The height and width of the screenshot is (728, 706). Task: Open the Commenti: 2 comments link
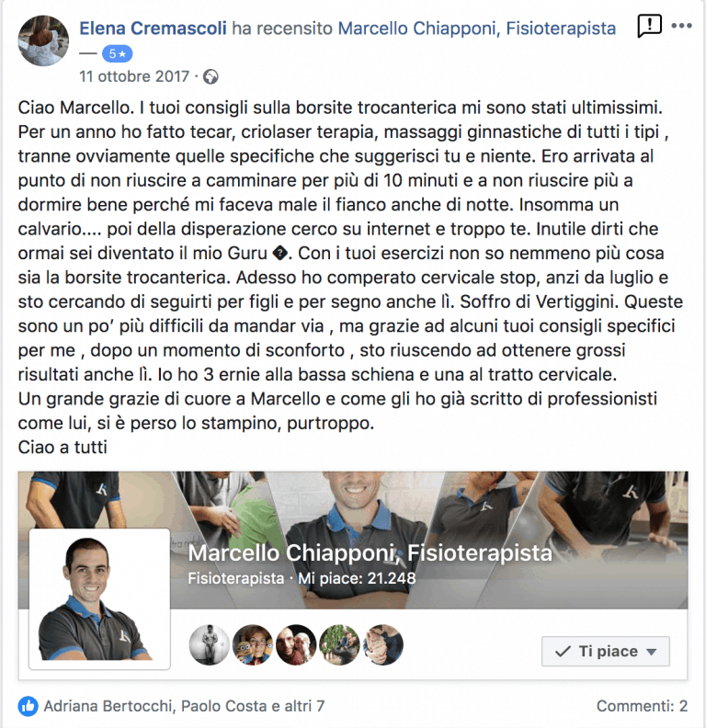(642, 706)
